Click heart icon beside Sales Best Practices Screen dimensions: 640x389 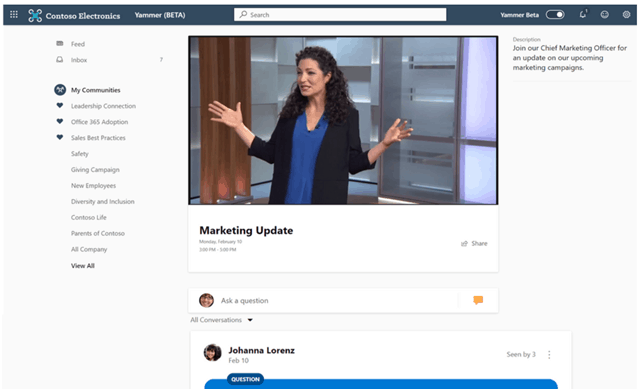60,137
